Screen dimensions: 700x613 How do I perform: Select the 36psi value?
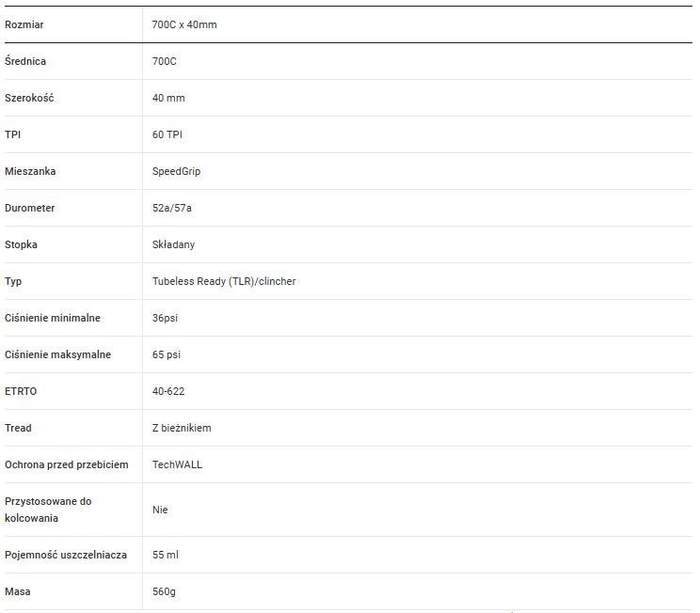(x=165, y=318)
